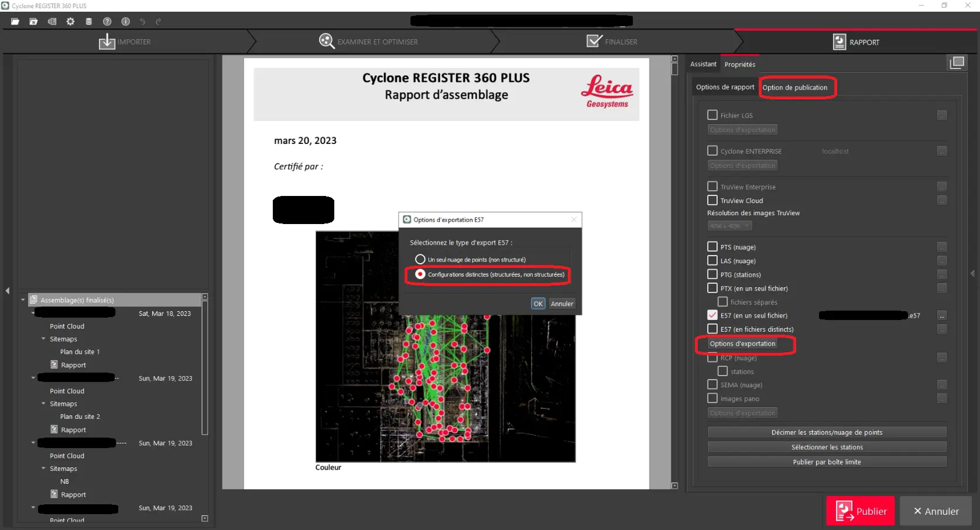Redo the last undone action
Viewport: 980px width, 530px height.
pyautogui.click(x=158, y=22)
